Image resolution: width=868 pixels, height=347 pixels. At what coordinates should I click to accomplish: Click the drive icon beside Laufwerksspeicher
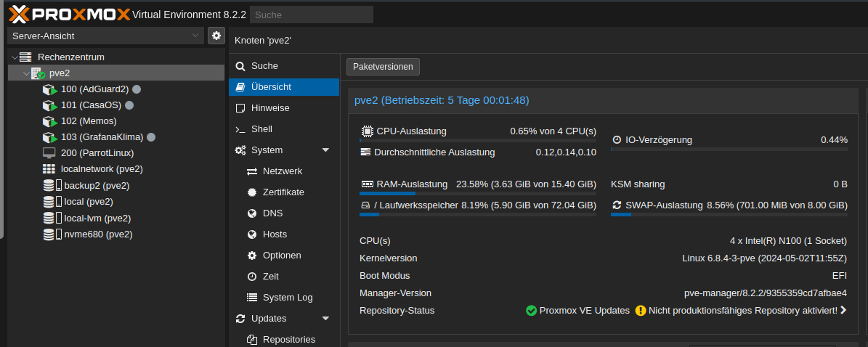point(365,205)
